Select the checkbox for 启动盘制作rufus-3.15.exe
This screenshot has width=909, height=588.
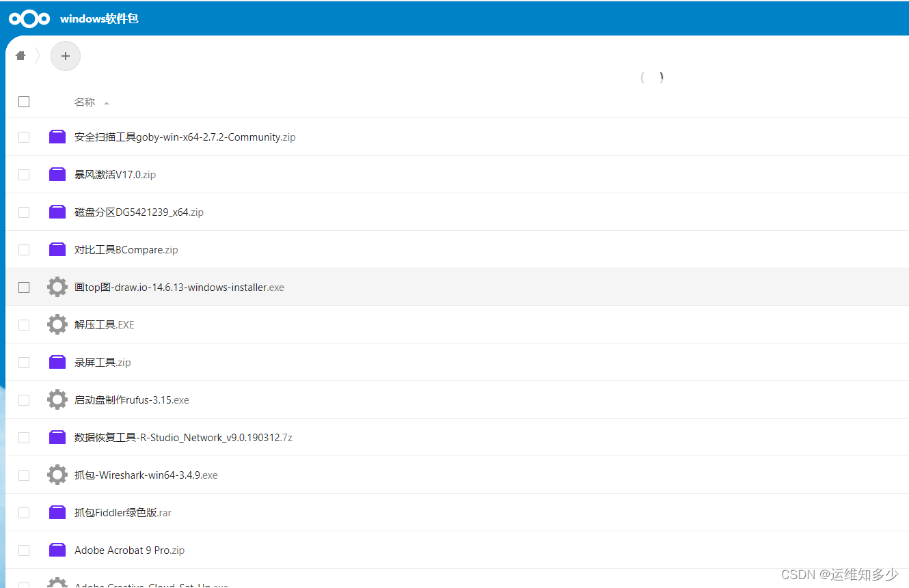click(x=24, y=400)
